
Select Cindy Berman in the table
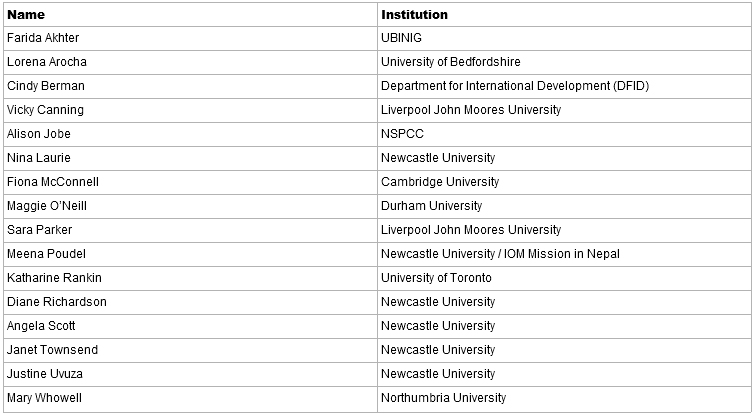click(x=46, y=86)
